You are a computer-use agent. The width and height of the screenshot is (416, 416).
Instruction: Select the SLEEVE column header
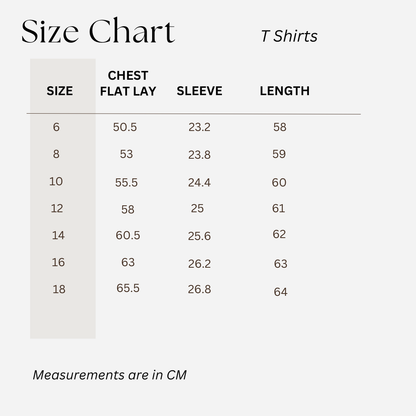coord(199,91)
